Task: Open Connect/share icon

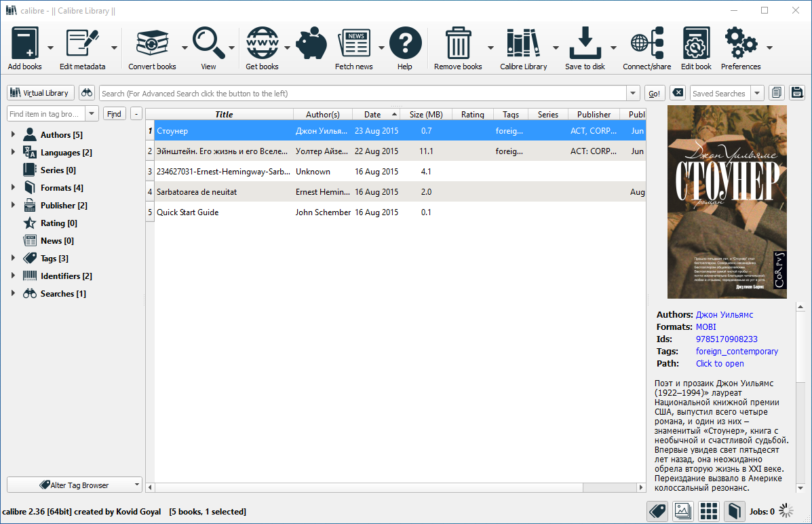Action: (646, 43)
